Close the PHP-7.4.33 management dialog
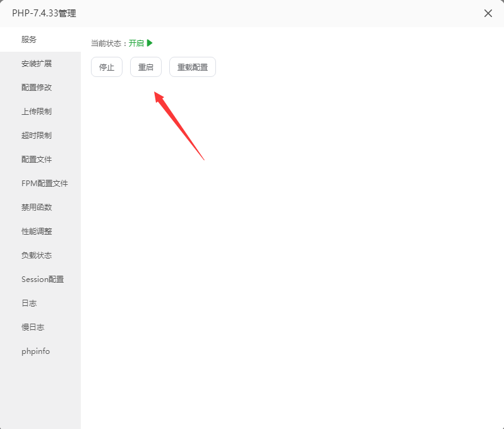This screenshot has width=504, height=429. click(x=488, y=13)
